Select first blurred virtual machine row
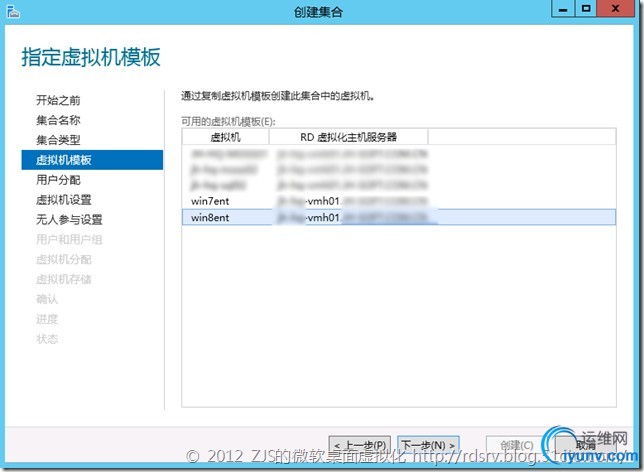 398,154
